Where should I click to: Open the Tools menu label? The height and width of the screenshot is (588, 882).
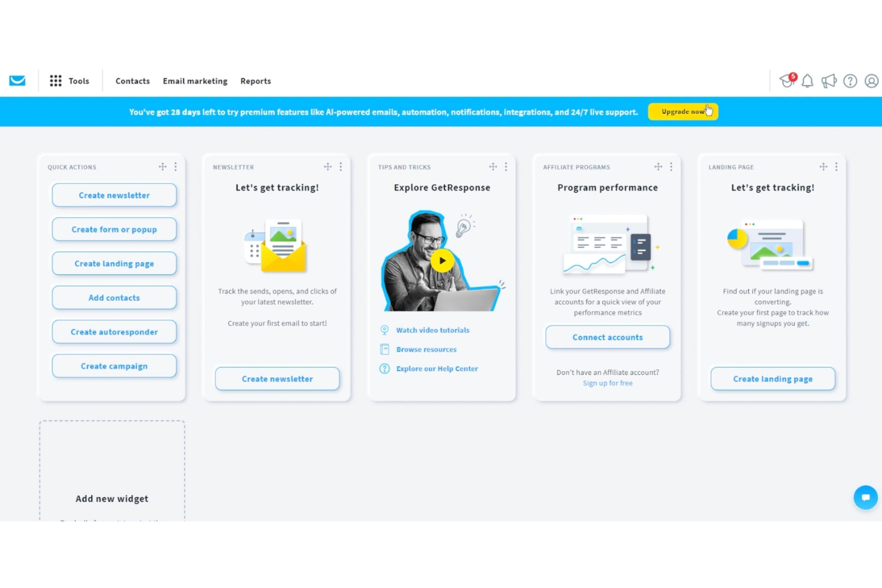click(x=79, y=81)
